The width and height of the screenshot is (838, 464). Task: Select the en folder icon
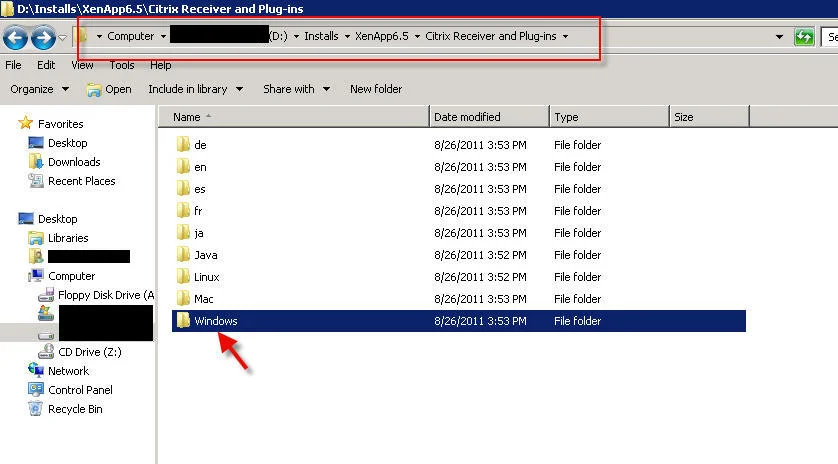[183, 166]
